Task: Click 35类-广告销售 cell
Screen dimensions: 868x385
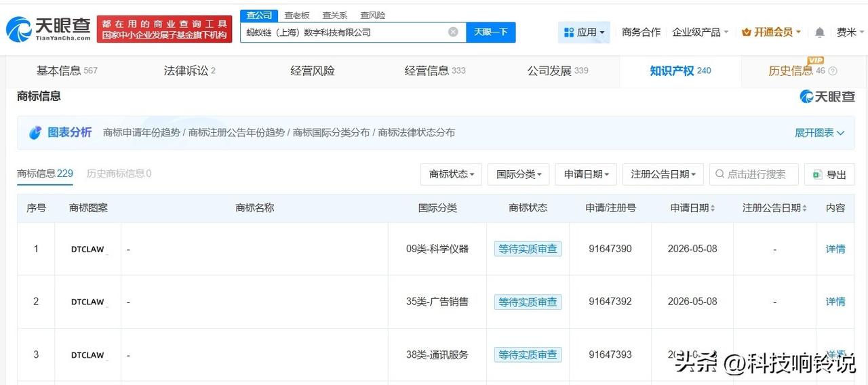Action: coord(437,302)
